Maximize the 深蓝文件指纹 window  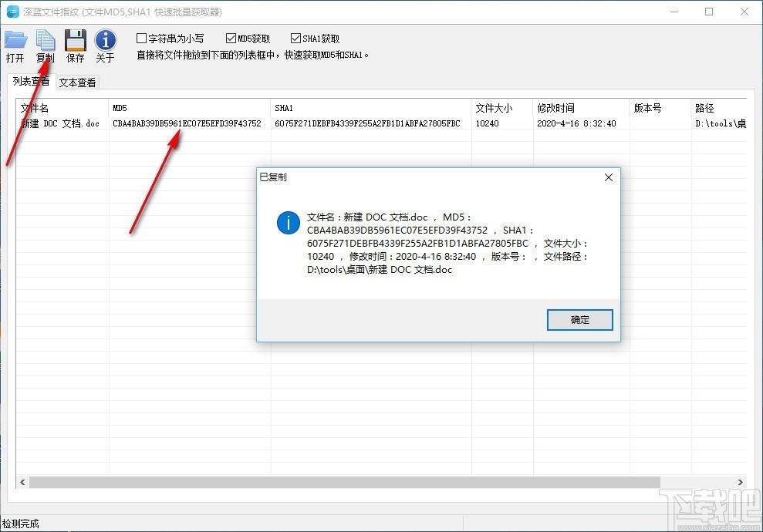[x=709, y=12]
